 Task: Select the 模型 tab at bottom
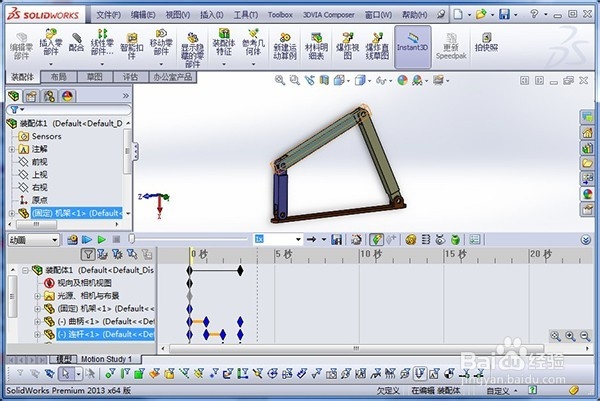64,359
